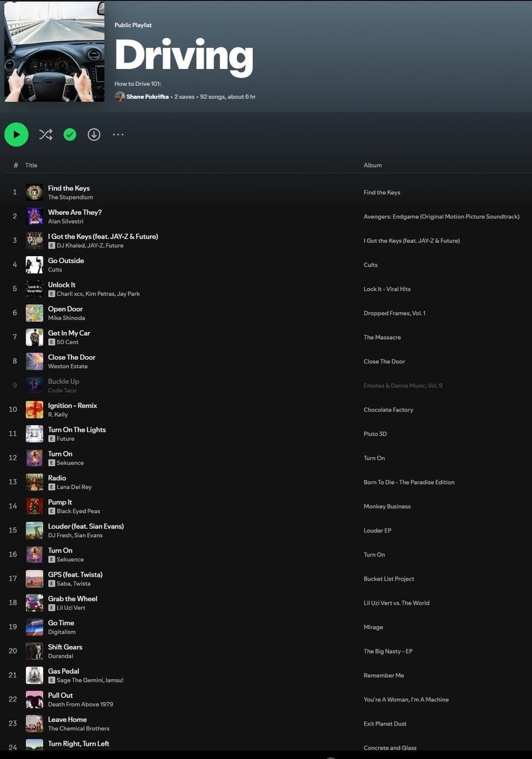Click the Title column header

coord(31,165)
